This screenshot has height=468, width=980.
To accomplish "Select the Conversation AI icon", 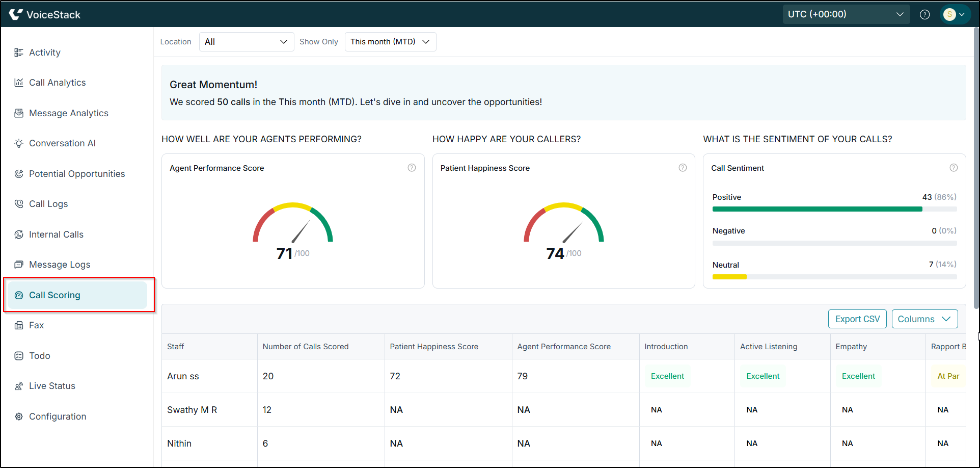I will (x=19, y=143).
